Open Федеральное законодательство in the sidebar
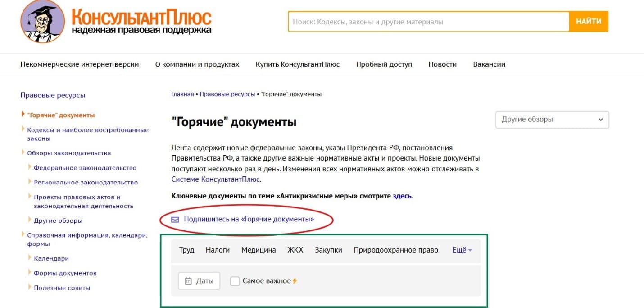 pyautogui.click(x=85, y=168)
